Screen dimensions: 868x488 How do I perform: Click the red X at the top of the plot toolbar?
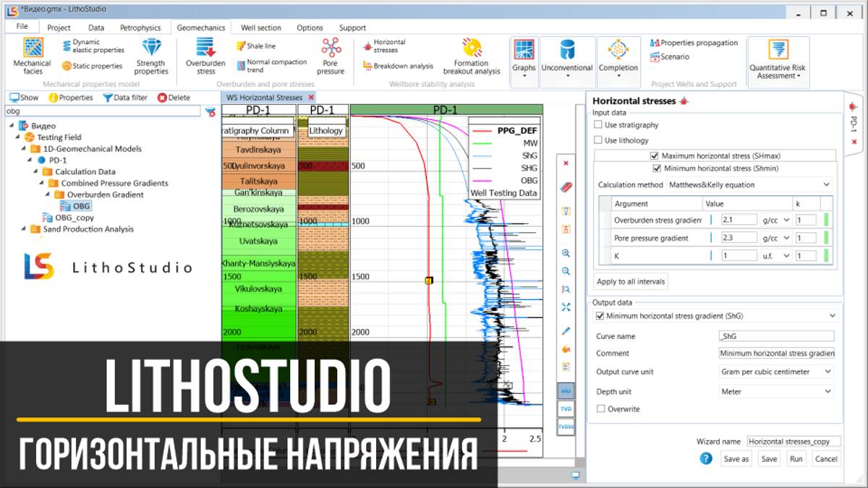point(566,163)
